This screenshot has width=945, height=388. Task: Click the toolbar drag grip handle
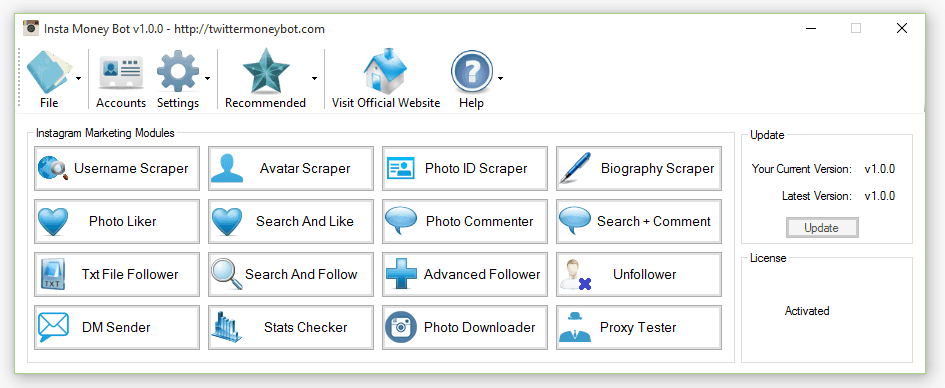click(x=19, y=78)
